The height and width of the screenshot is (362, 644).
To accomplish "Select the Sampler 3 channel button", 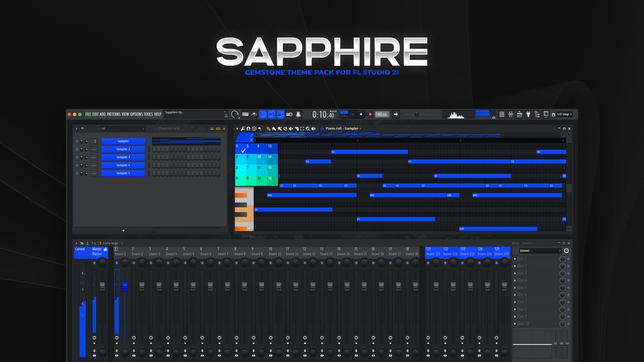I will (123, 157).
